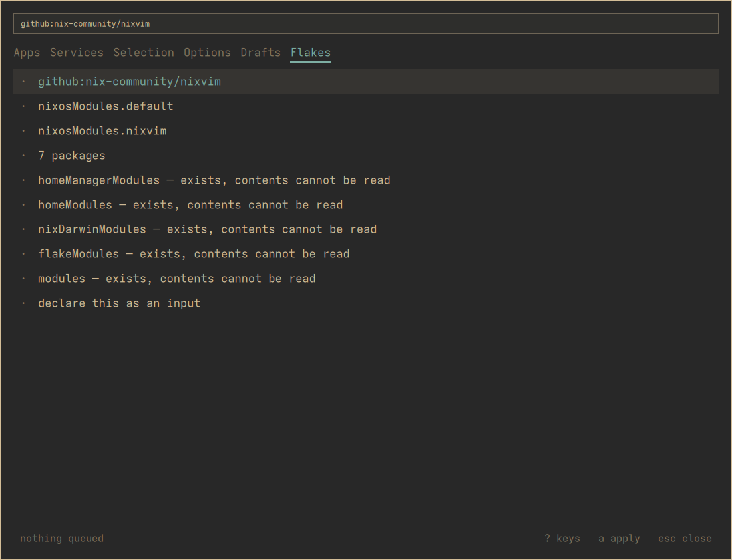The image size is (732, 560).
Task: Open the Options tab
Action: point(207,53)
